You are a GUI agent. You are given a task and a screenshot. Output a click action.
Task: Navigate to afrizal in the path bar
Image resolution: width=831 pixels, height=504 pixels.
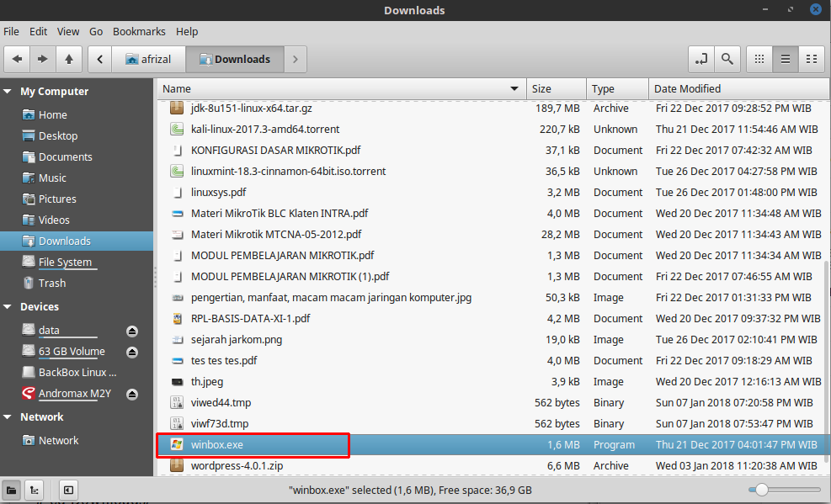[148, 59]
